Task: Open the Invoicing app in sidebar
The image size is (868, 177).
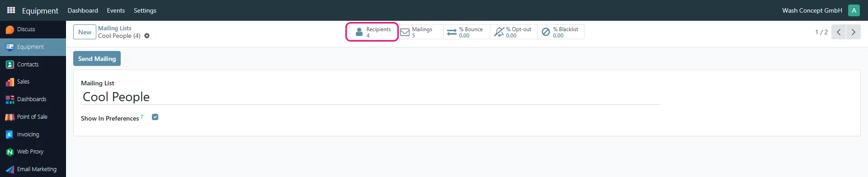Action: click(x=33, y=135)
